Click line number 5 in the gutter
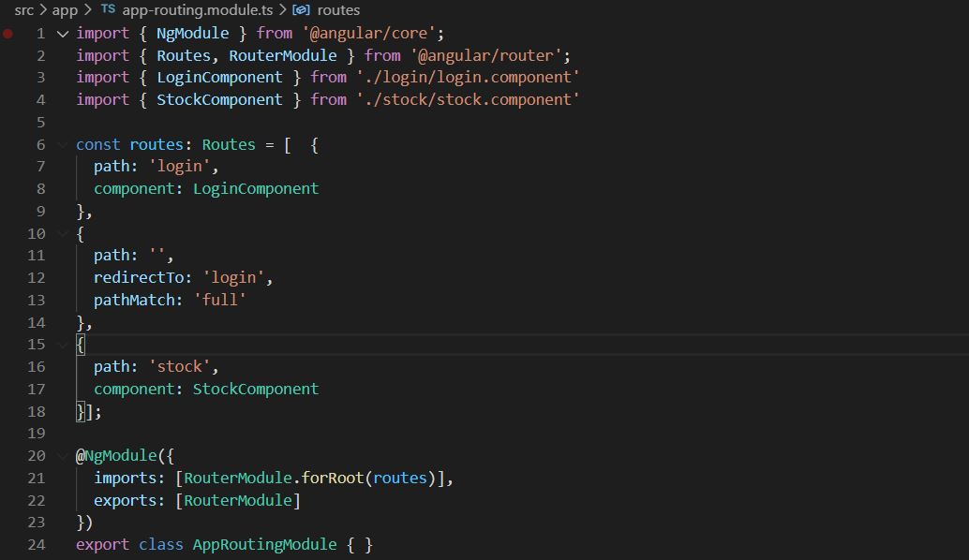The width and height of the screenshot is (969, 560). tap(41, 123)
